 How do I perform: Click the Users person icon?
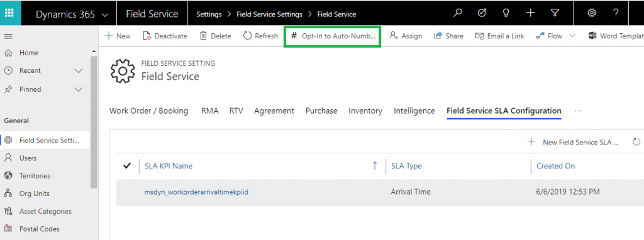click(x=8, y=158)
